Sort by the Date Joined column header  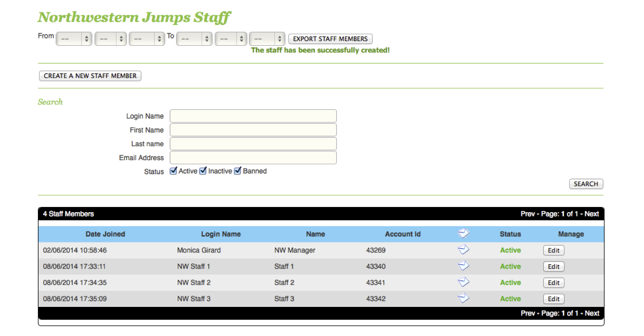tap(106, 234)
